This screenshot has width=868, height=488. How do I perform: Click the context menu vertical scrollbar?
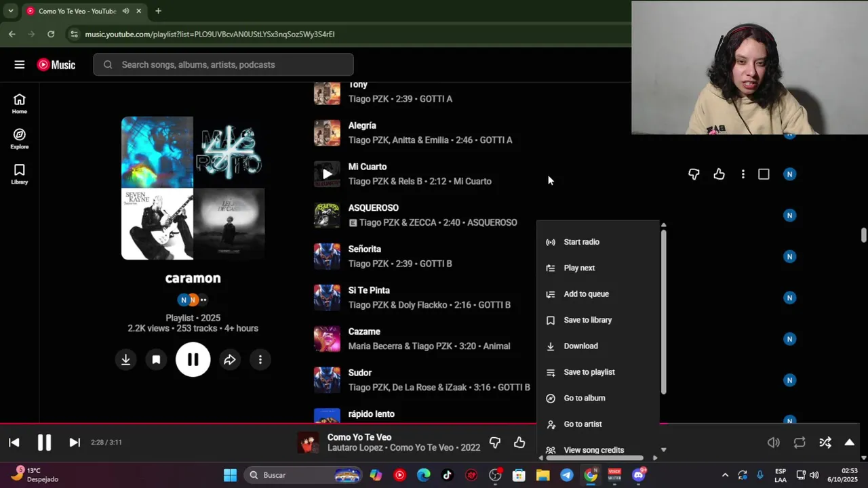click(x=663, y=312)
